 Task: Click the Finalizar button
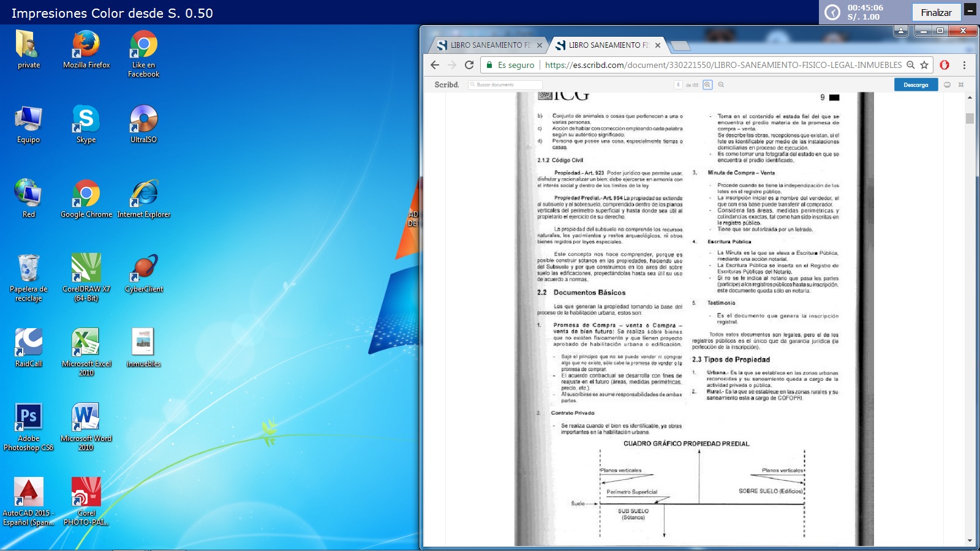click(936, 12)
